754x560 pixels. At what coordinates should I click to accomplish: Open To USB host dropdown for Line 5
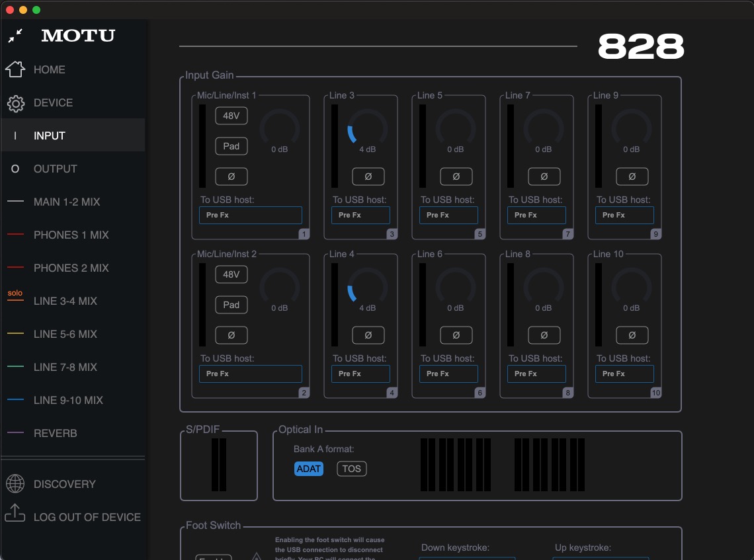pyautogui.click(x=448, y=215)
